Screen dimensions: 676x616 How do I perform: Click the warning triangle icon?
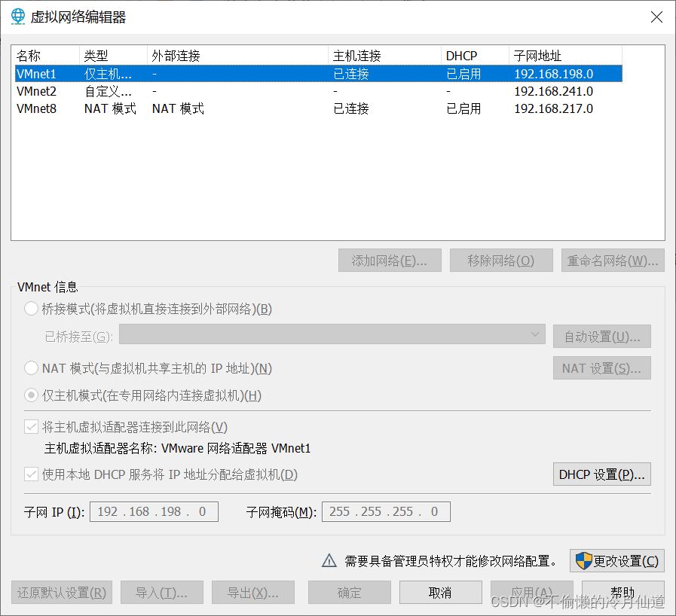coord(329,560)
